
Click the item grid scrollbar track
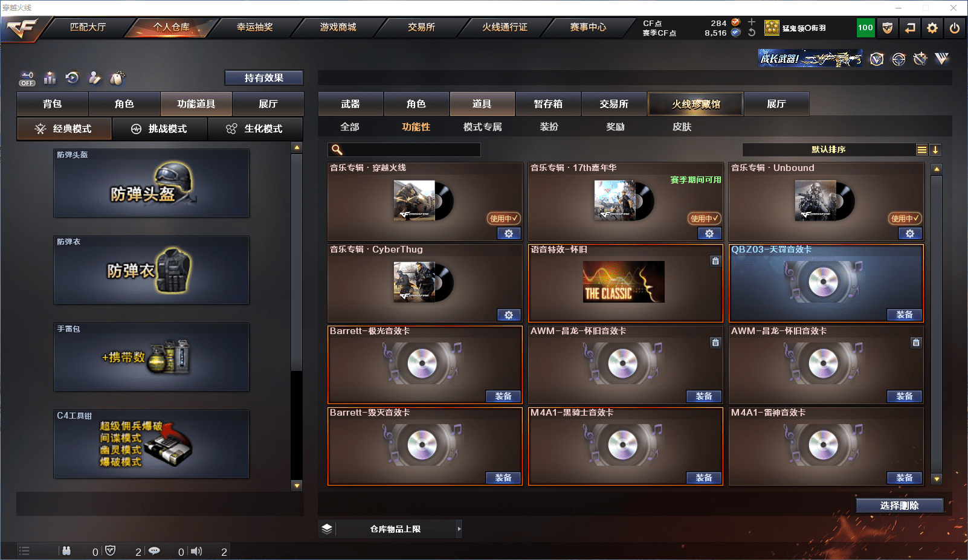pyautogui.click(x=937, y=323)
